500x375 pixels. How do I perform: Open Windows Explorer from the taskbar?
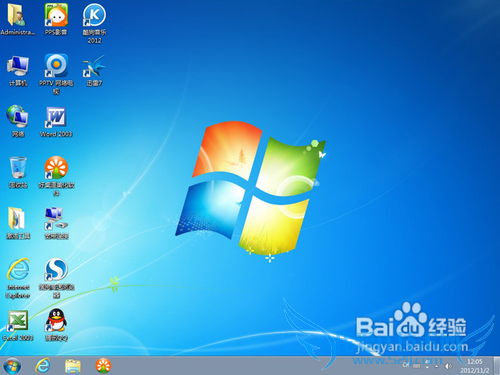click(73, 366)
